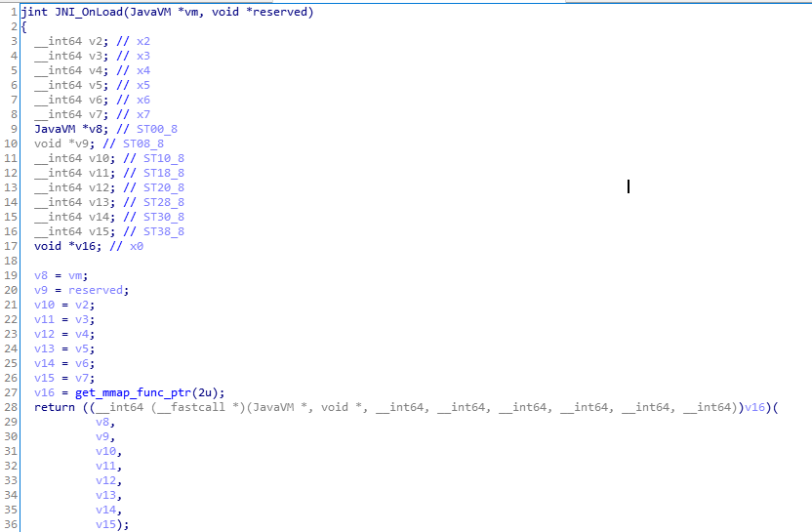Click the 'v9,' call argument
The width and height of the screenshot is (812, 532).
tap(105, 436)
